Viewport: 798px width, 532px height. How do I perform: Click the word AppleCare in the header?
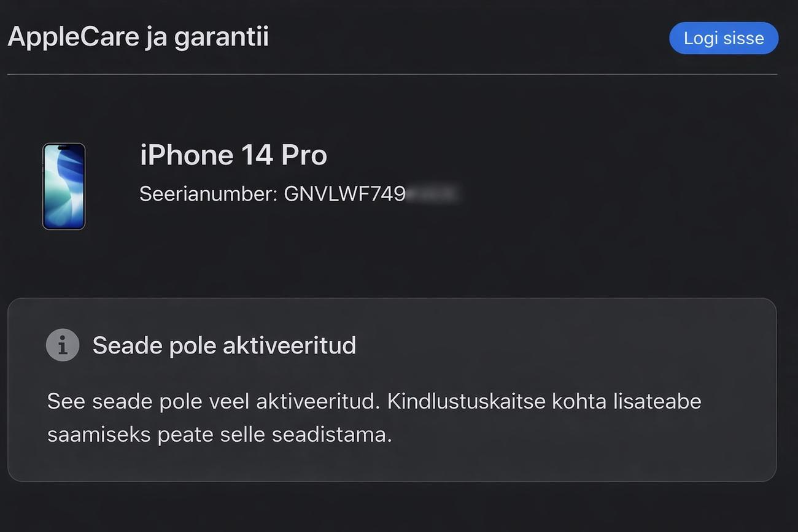(x=72, y=37)
